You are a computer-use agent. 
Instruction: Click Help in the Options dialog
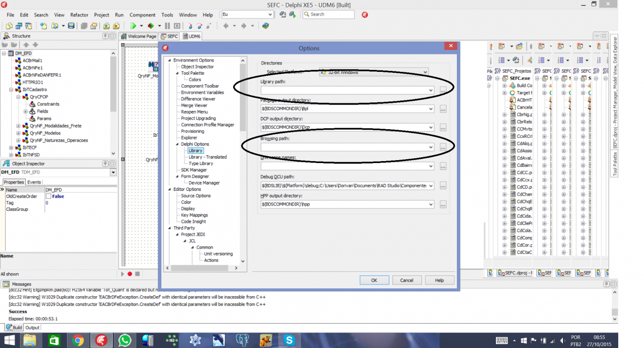[439, 280]
